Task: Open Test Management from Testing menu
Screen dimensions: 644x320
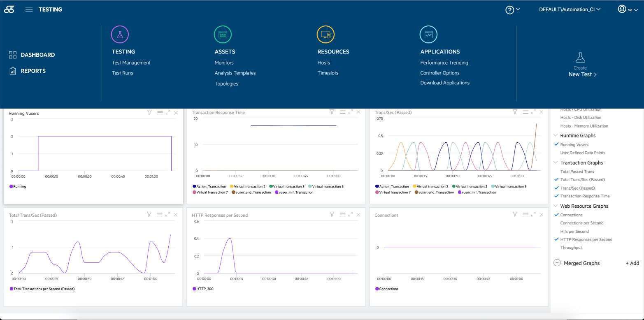Action: [x=131, y=63]
